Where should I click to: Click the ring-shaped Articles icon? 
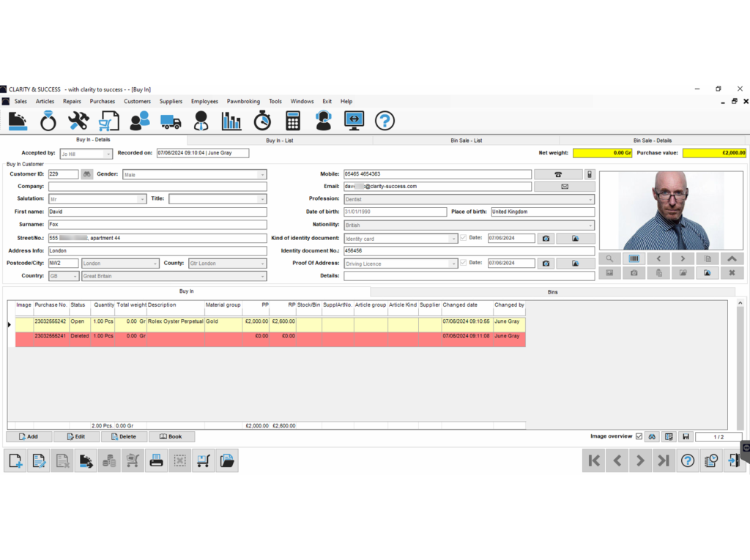pyautogui.click(x=48, y=121)
